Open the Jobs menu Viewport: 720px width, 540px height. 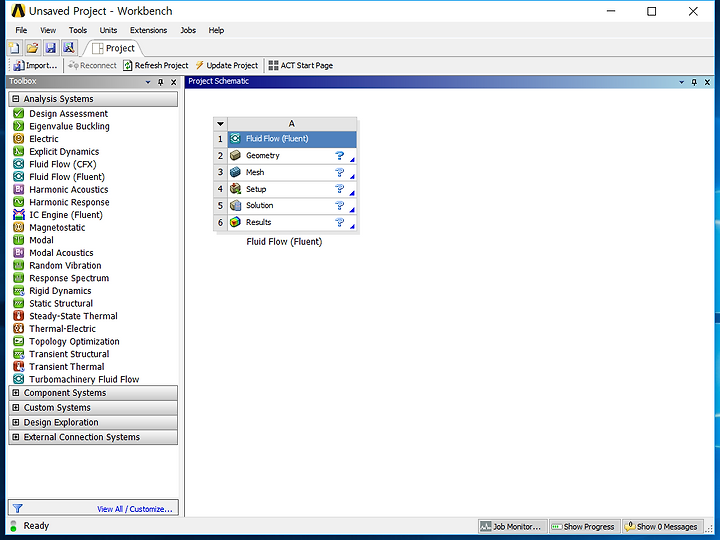(x=188, y=30)
